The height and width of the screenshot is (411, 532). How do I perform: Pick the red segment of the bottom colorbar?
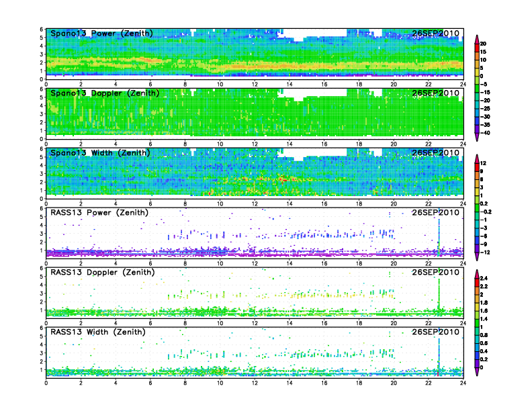477,282
